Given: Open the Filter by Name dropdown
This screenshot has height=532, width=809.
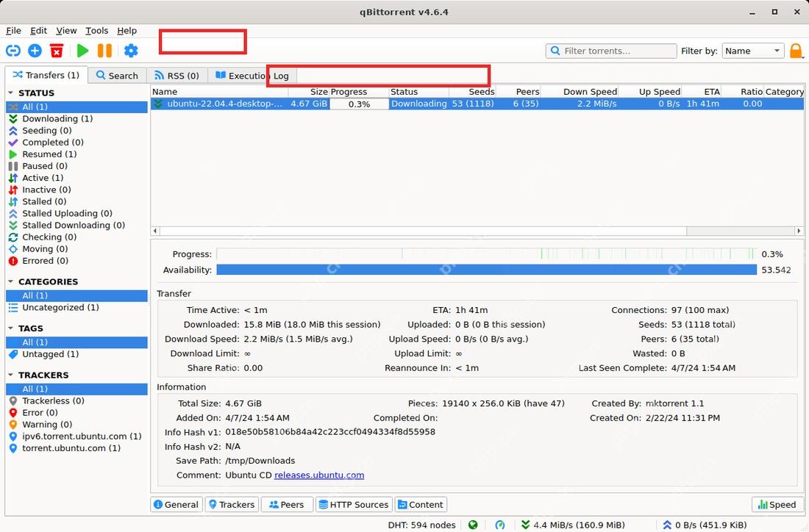Looking at the screenshot, I should pos(753,51).
